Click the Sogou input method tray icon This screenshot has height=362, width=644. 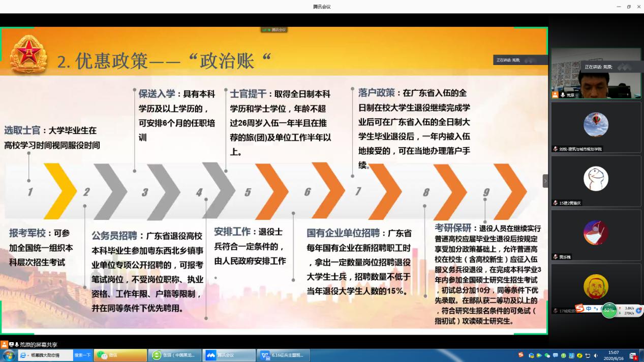521,355
